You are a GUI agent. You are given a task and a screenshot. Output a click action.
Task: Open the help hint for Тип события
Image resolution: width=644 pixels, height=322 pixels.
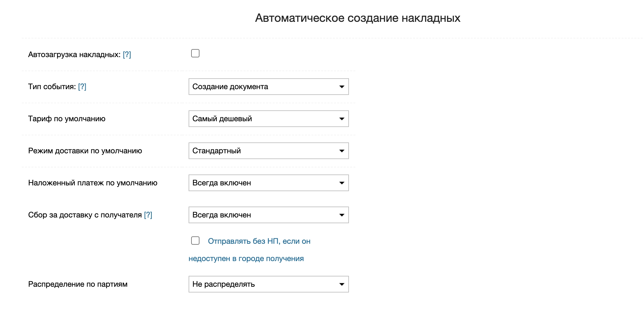tap(82, 87)
